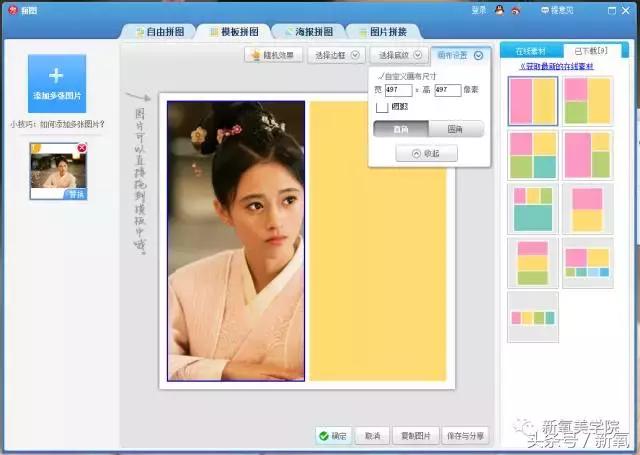Choose four-square grid template

533,155
